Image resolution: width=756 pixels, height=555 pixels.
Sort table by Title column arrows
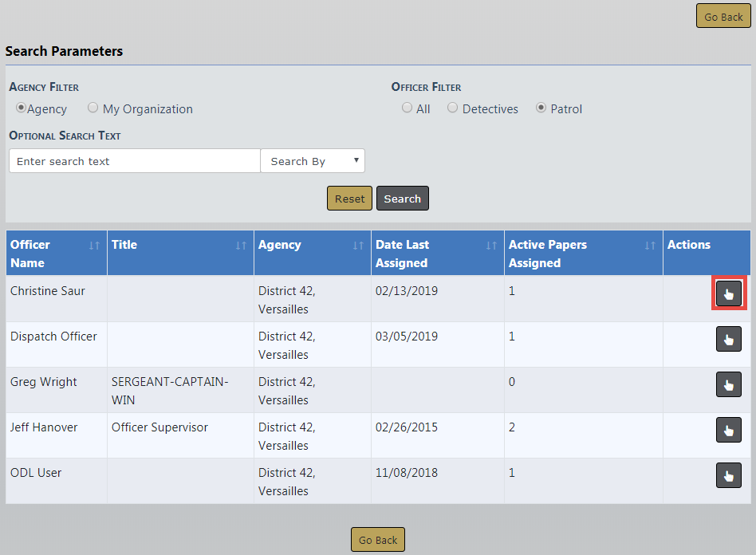(x=240, y=246)
